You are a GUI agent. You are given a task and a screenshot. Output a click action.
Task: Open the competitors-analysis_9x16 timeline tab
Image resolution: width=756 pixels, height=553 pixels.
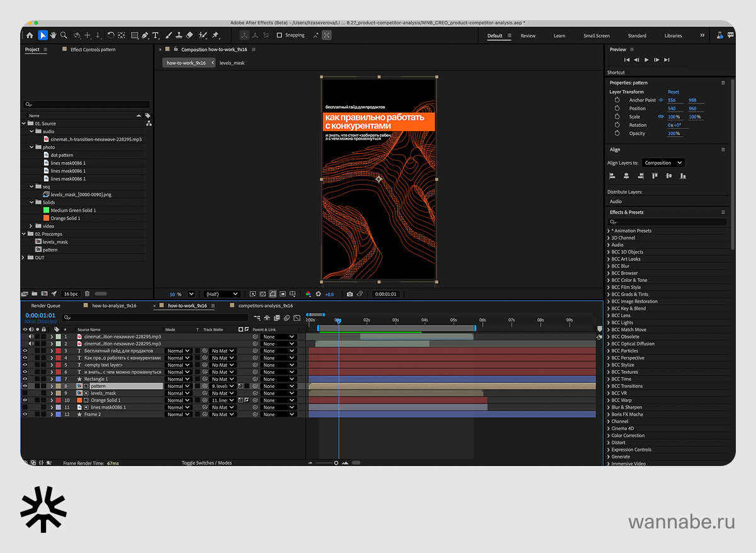point(265,306)
